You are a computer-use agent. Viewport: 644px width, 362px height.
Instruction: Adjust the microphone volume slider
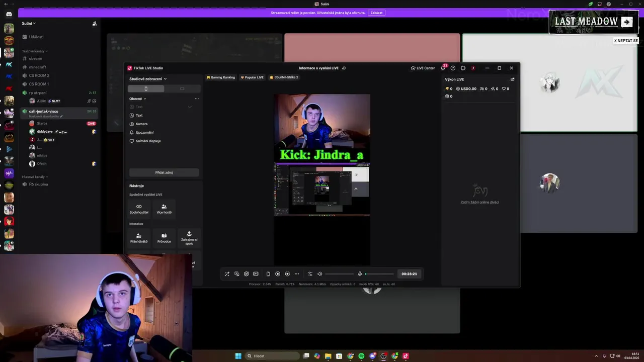tap(379, 274)
